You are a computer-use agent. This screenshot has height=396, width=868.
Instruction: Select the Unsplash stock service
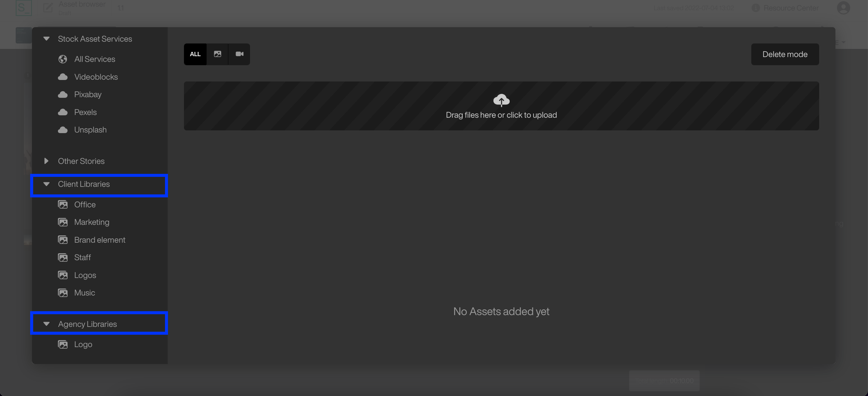[90, 129]
